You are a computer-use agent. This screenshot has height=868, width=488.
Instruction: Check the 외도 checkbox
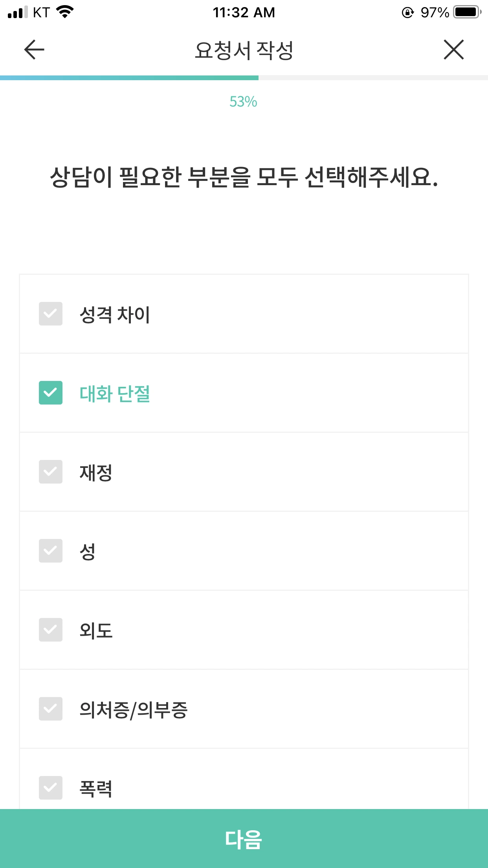coord(51,630)
